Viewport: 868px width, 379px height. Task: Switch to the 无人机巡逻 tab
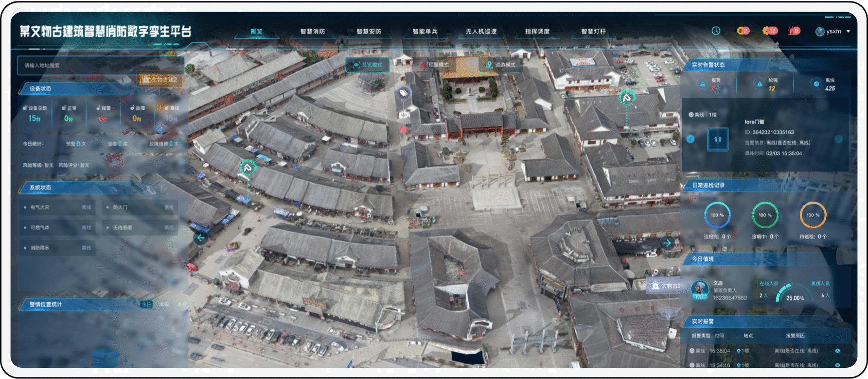481,32
